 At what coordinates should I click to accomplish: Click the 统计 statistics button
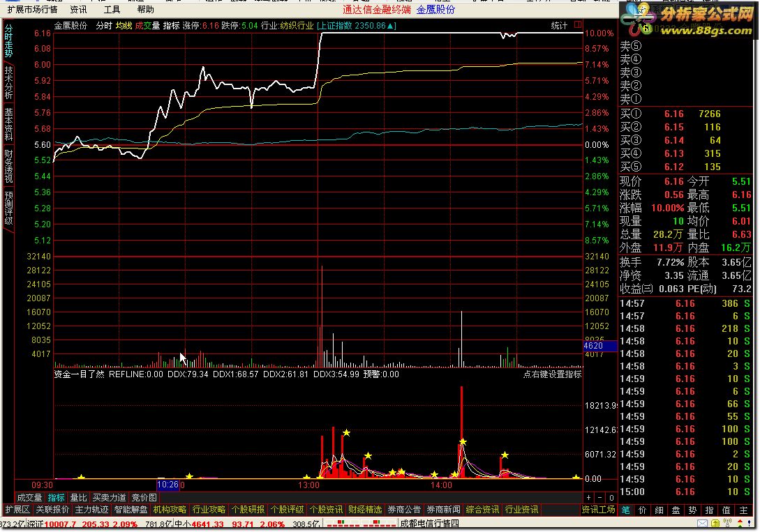coord(559,26)
